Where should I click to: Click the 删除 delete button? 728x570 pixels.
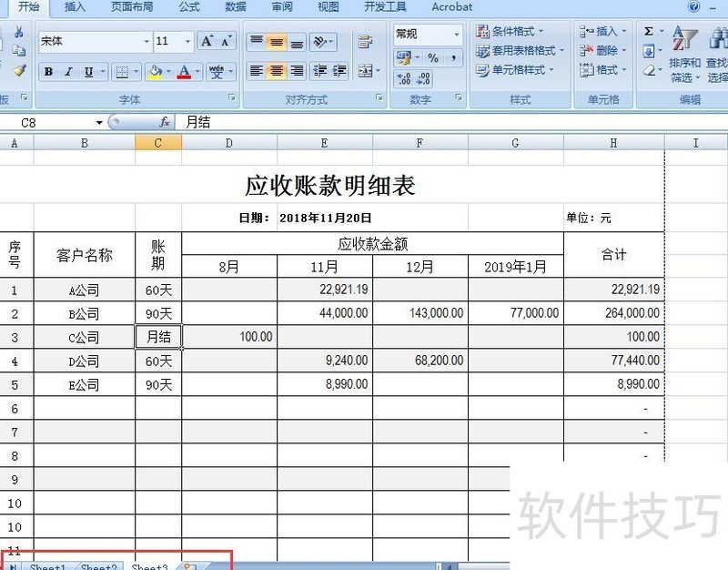[601, 50]
